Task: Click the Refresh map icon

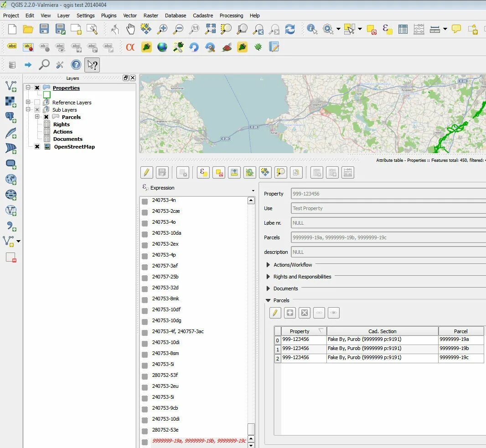Action: (290, 30)
